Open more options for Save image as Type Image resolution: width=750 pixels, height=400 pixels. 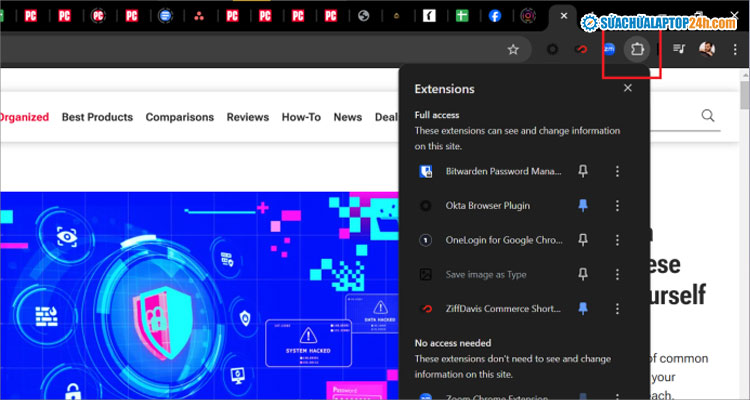coord(617,274)
